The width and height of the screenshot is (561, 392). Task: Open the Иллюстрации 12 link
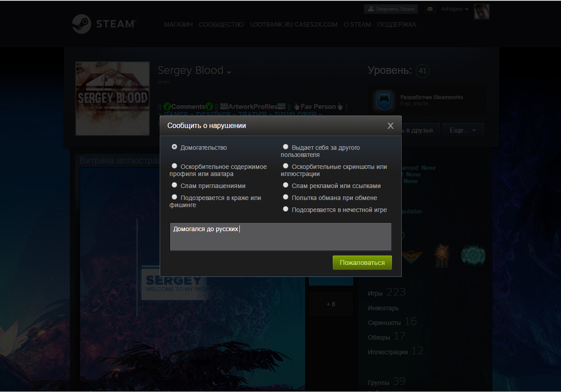pyautogui.click(x=396, y=351)
